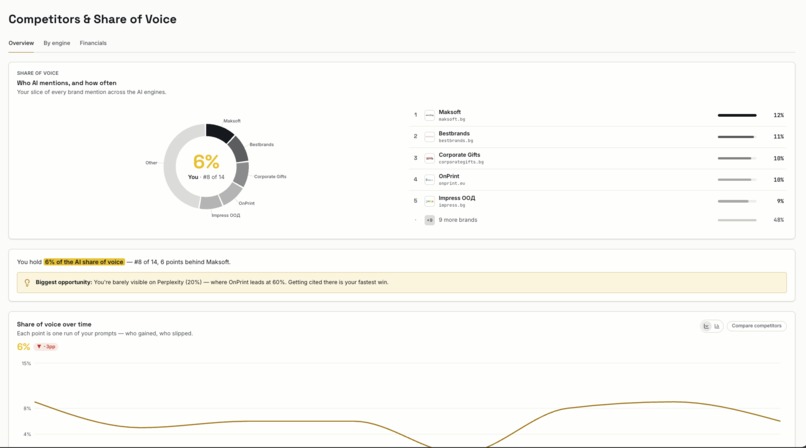
Task: Click the Biggest opportunity banner
Action: 401,283
